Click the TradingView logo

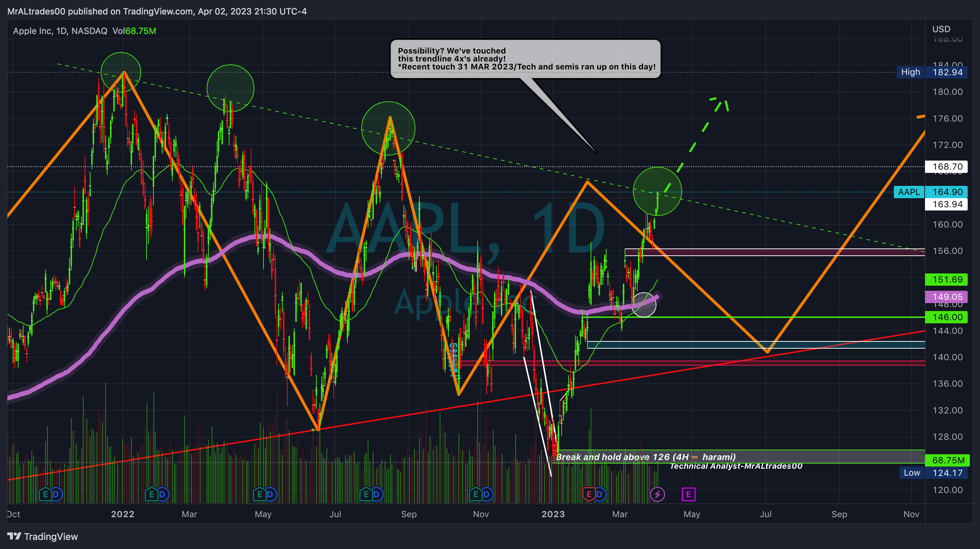click(x=43, y=536)
